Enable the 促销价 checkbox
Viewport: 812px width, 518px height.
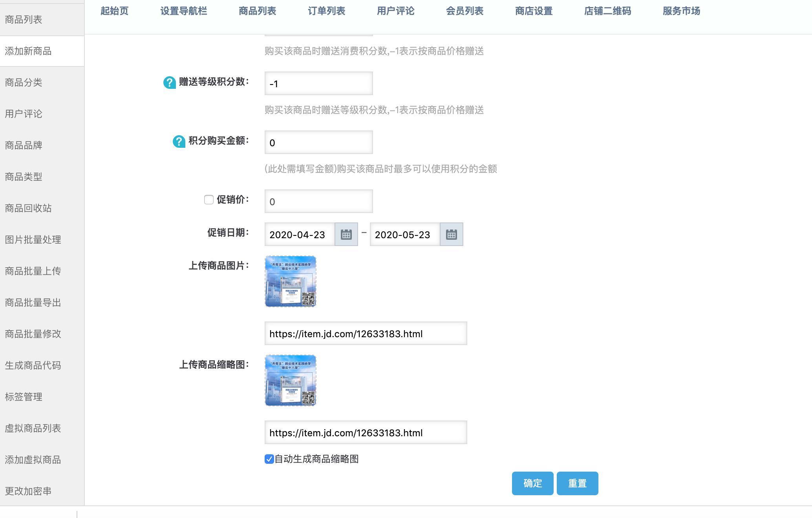208,200
